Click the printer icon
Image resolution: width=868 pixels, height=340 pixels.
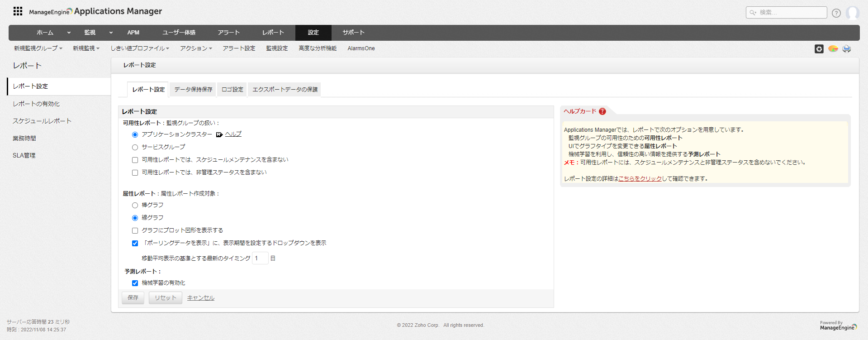(846, 49)
